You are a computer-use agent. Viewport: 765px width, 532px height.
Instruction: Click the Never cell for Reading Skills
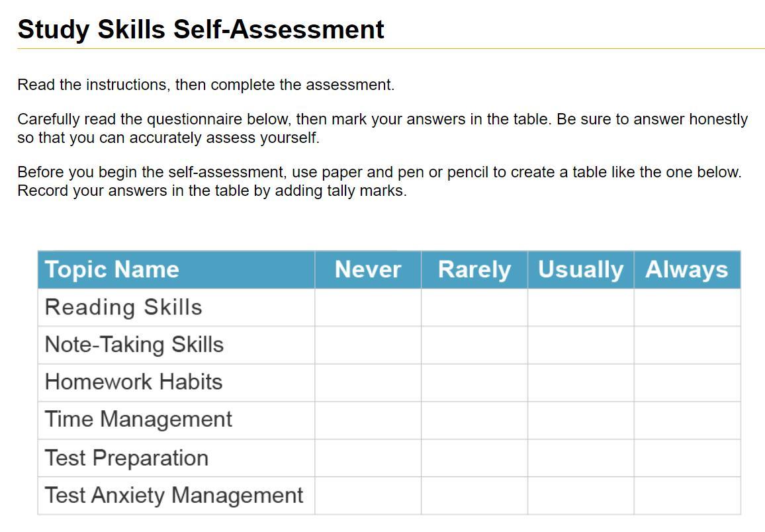tap(368, 308)
